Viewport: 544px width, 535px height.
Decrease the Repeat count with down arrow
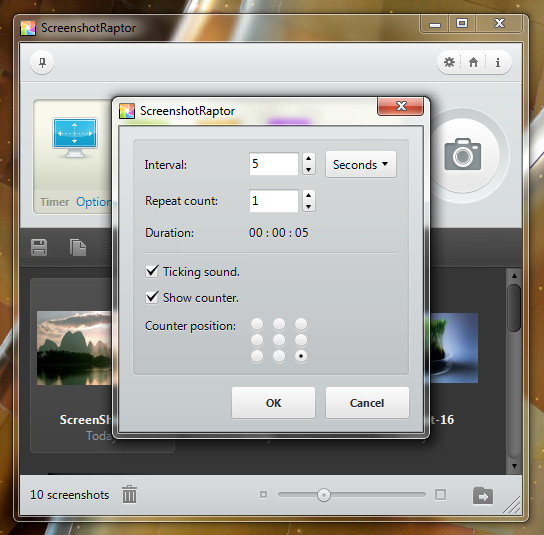[x=308, y=207]
